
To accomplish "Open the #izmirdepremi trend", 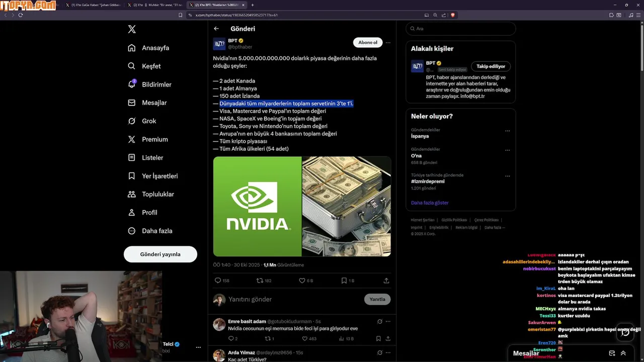I will click(x=428, y=182).
